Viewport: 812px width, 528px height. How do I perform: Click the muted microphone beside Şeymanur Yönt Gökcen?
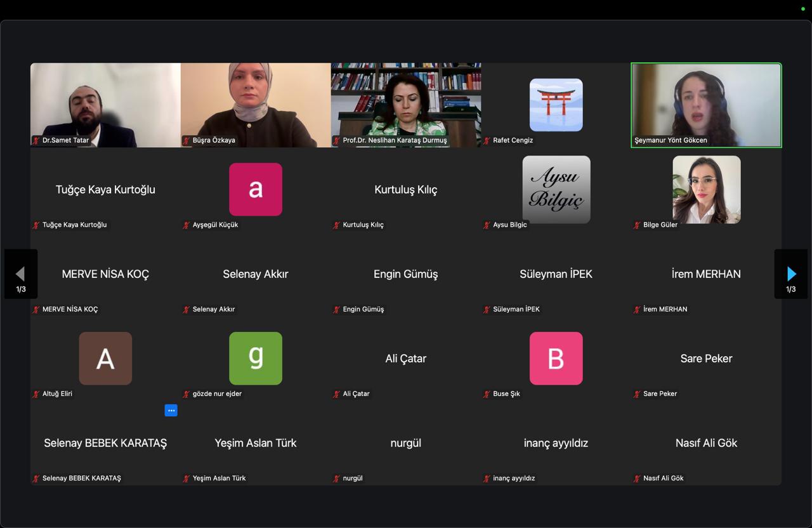tap(636, 141)
